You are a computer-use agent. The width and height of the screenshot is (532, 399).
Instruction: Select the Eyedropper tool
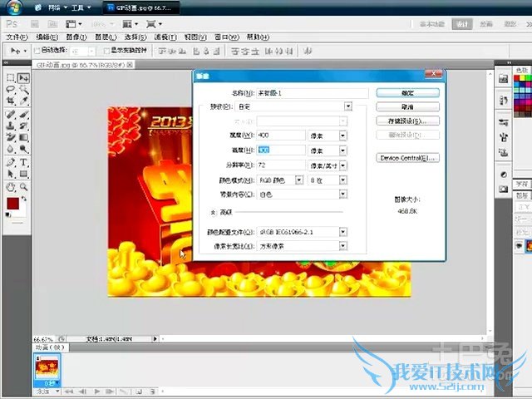click(23, 101)
